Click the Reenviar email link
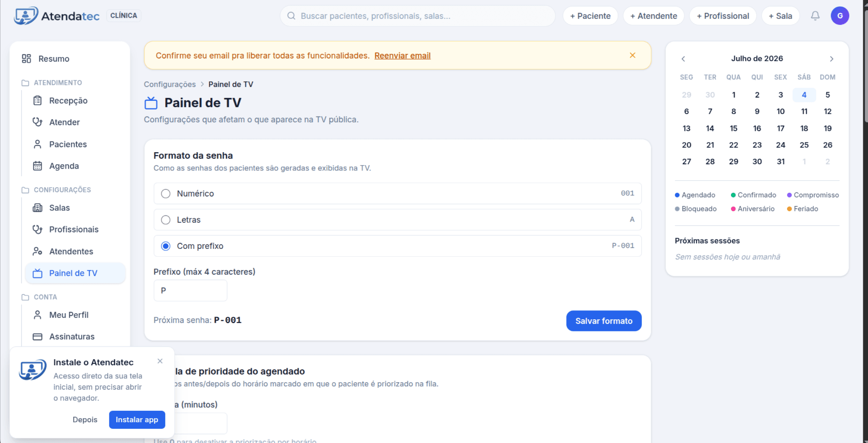This screenshot has height=443, width=868. pos(402,55)
